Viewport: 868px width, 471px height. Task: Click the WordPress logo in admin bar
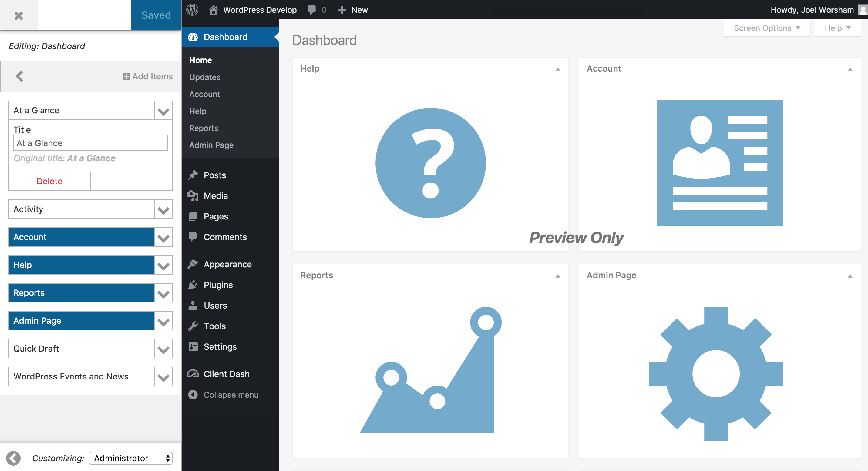[x=192, y=10]
